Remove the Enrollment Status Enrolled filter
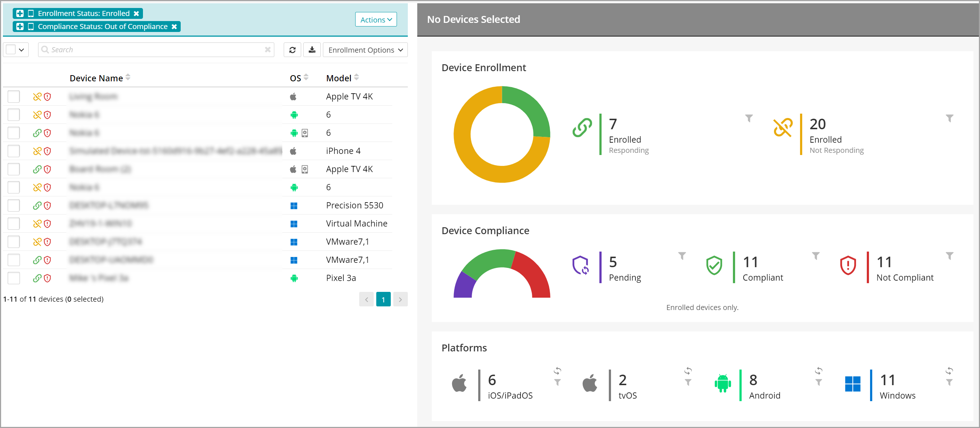Screen dimensions: 980x428 click(x=136, y=14)
